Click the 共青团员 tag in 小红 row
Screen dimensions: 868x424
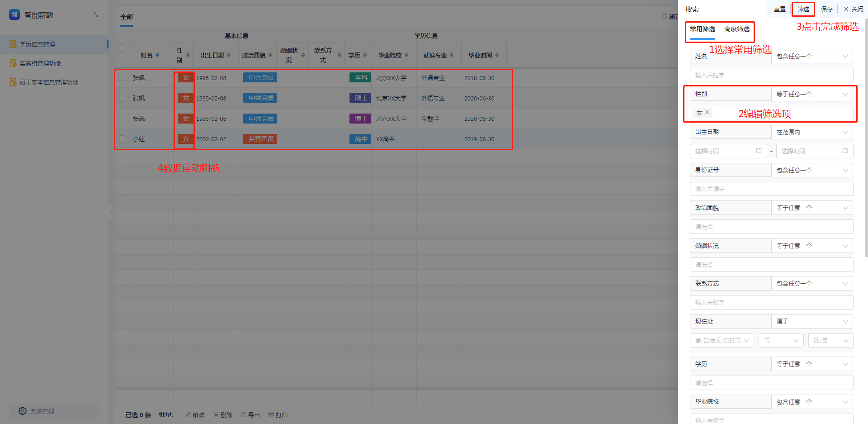(x=260, y=139)
